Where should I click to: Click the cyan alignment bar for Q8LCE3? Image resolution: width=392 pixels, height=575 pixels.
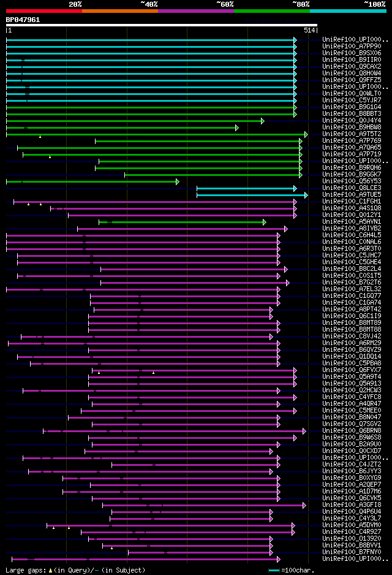coord(246,188)
